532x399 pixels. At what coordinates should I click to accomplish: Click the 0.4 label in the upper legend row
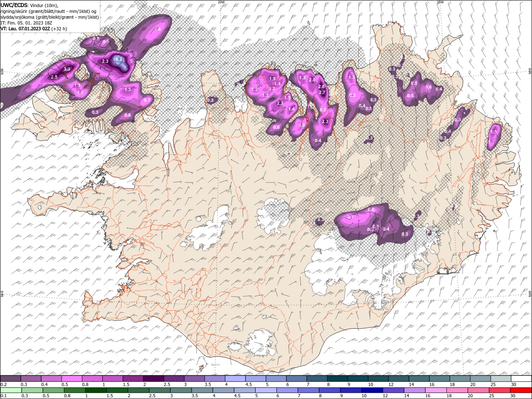[44, 384]
